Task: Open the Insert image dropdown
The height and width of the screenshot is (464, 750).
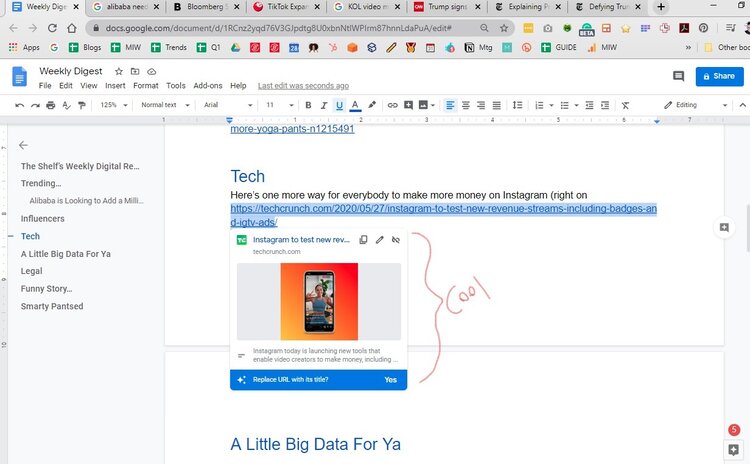Action: click(x=432, y=105)
